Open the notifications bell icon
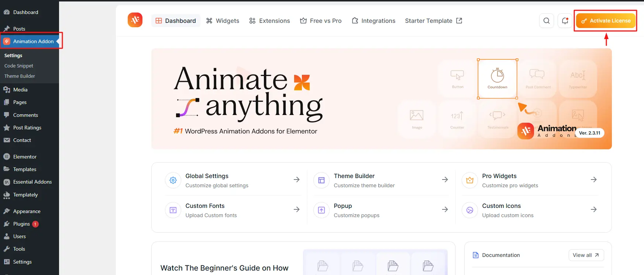 point(565,21)
